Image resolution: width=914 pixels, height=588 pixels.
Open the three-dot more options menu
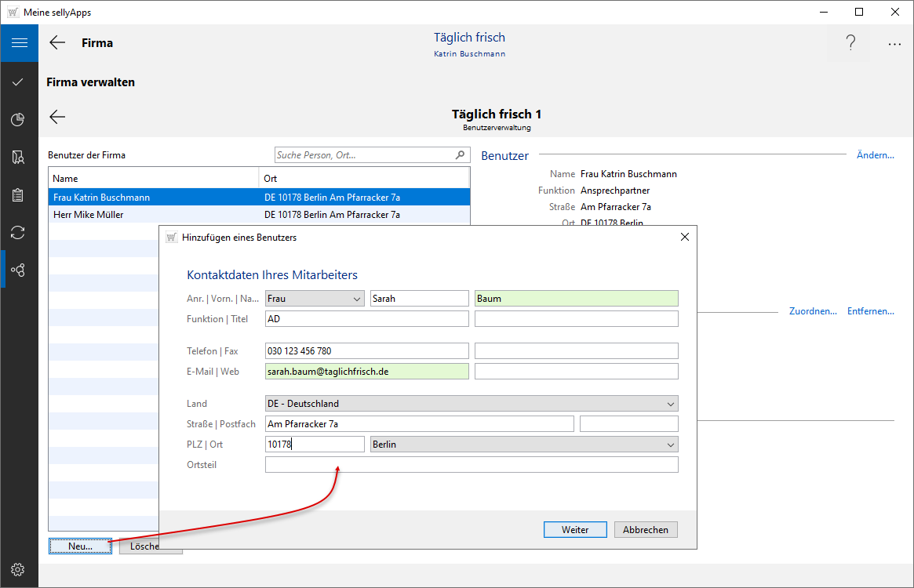(894, 45)
